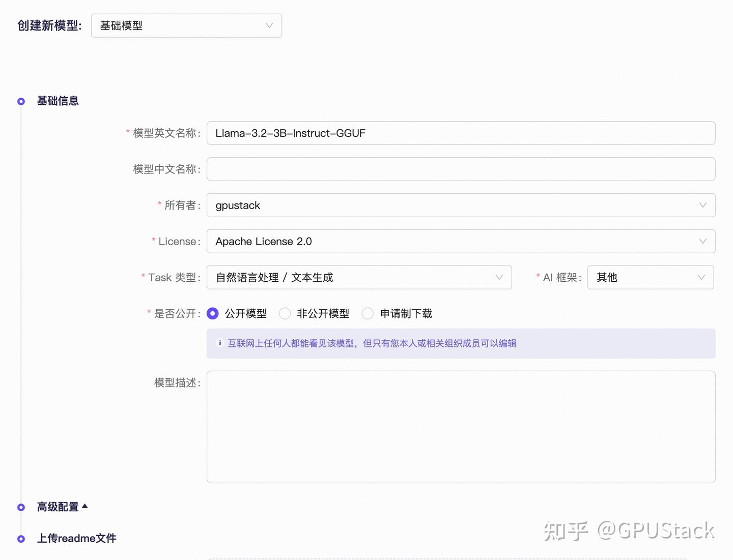733x560 pixels.
Task: Open the 基础模型 type dropdown
Action: [x=186, y=25]
